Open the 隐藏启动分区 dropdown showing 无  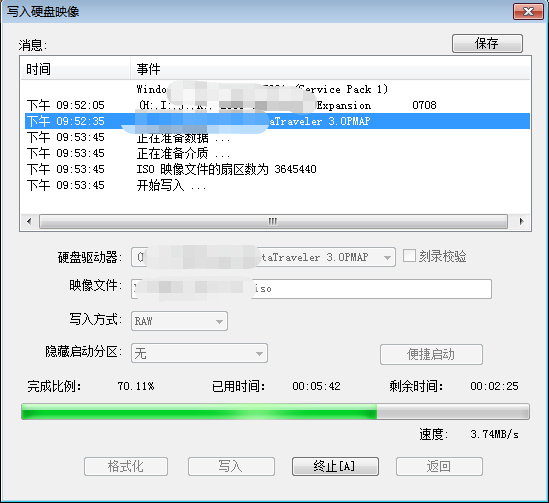pos(199,353)
